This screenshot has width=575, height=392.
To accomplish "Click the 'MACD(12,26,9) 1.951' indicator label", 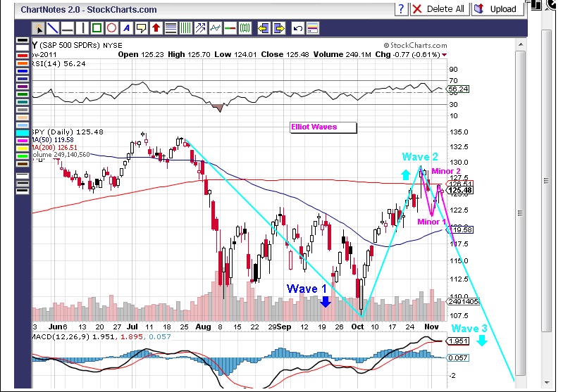I will [x=73, y=336].
